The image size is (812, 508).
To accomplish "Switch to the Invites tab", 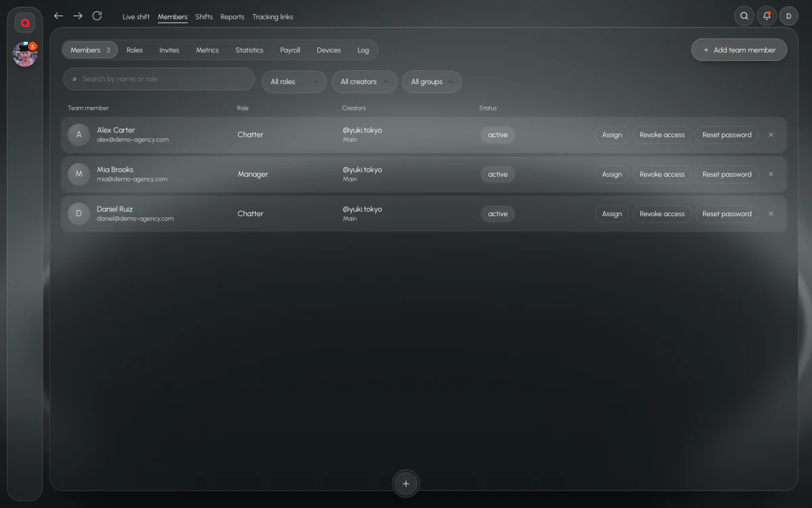I will (169, 50).
